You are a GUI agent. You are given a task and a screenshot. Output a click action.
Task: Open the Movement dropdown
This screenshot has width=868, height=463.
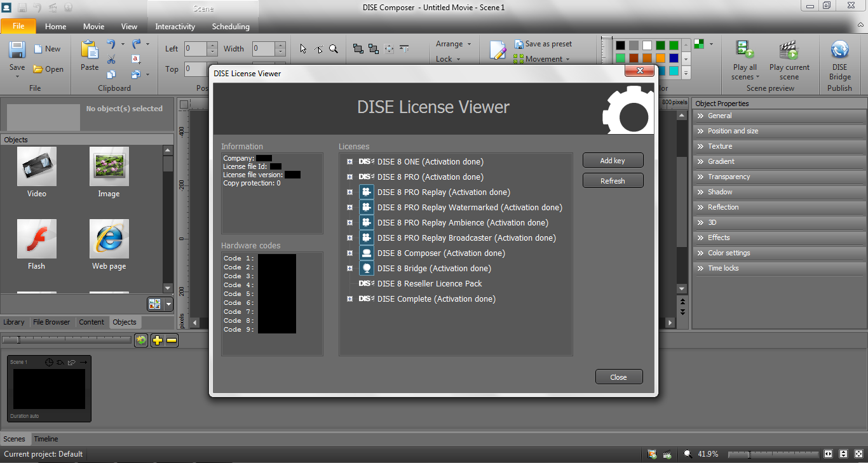pos(543,58)
